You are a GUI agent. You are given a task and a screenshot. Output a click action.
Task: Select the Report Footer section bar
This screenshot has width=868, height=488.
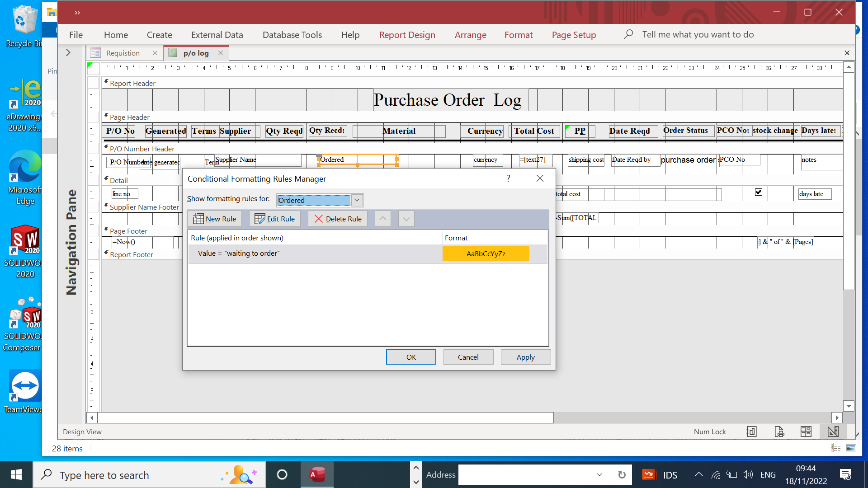coord(142,254)
